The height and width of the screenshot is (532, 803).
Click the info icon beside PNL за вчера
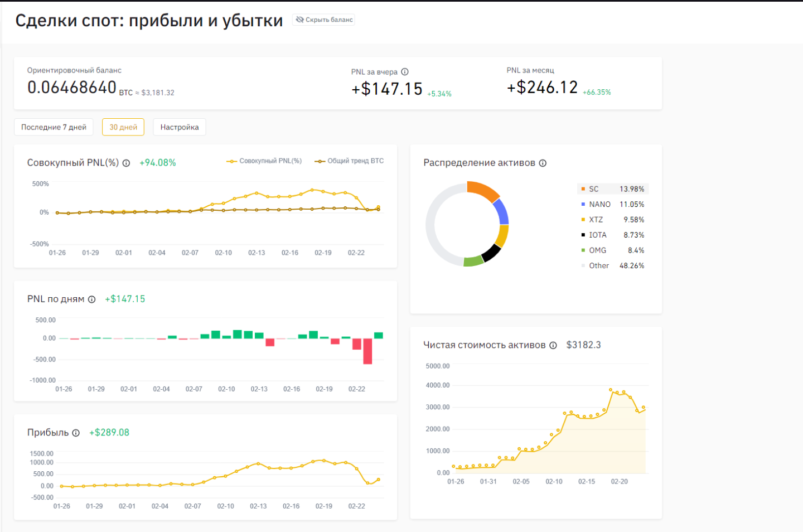pos(405,72)
